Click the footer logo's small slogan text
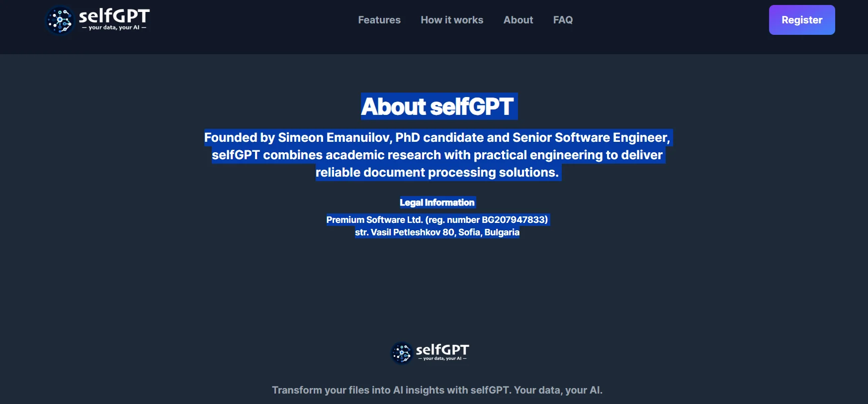Viewport: 868px width, 404px height. pyautogui.click(x=442, y=359)
